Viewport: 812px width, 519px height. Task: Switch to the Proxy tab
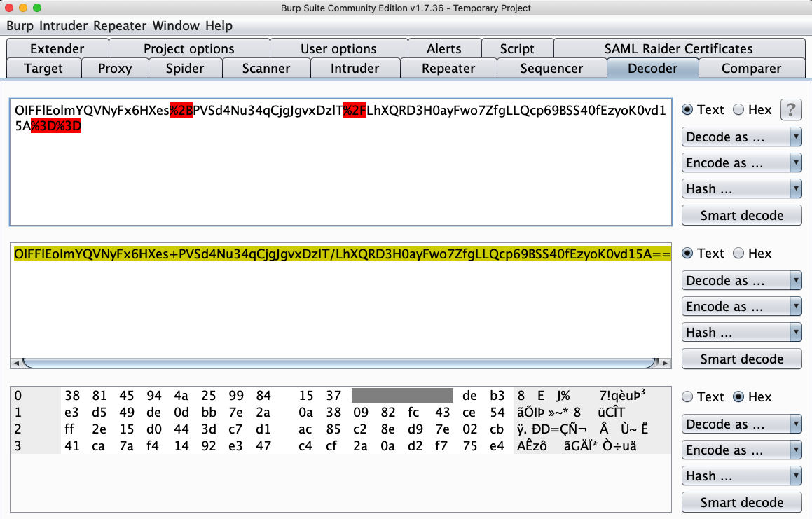115,69
